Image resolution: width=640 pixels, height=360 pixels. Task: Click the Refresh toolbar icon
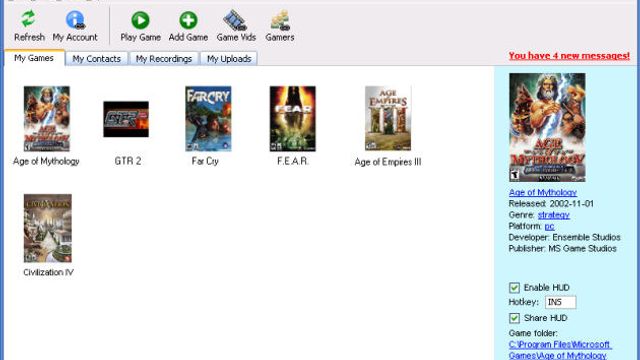(28, 19)
